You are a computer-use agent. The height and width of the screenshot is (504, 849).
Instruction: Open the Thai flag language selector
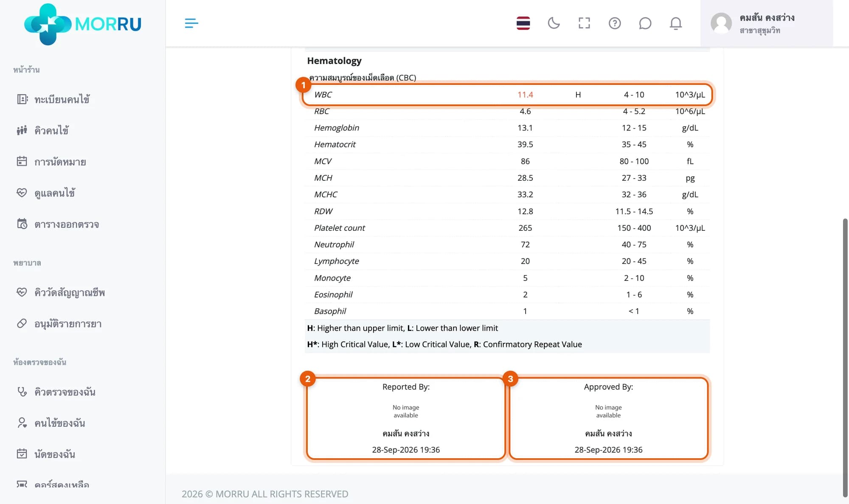click(523, 23)
